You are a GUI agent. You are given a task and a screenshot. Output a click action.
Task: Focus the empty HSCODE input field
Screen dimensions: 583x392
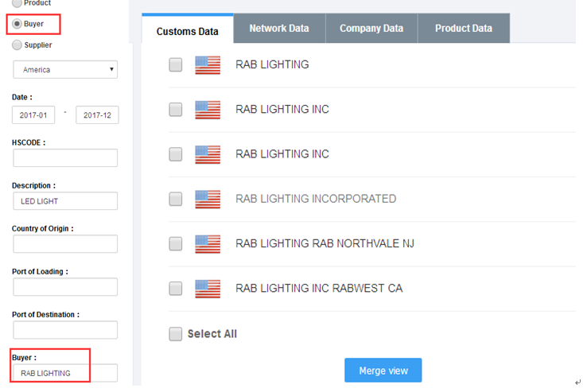pyautogui.click(x=65, y=158)
